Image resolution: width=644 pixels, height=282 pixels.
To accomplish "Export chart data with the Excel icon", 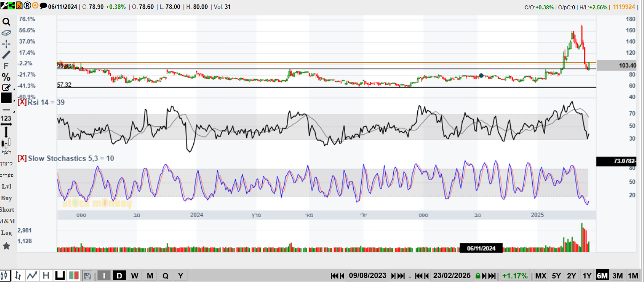I will coord(19,6).
